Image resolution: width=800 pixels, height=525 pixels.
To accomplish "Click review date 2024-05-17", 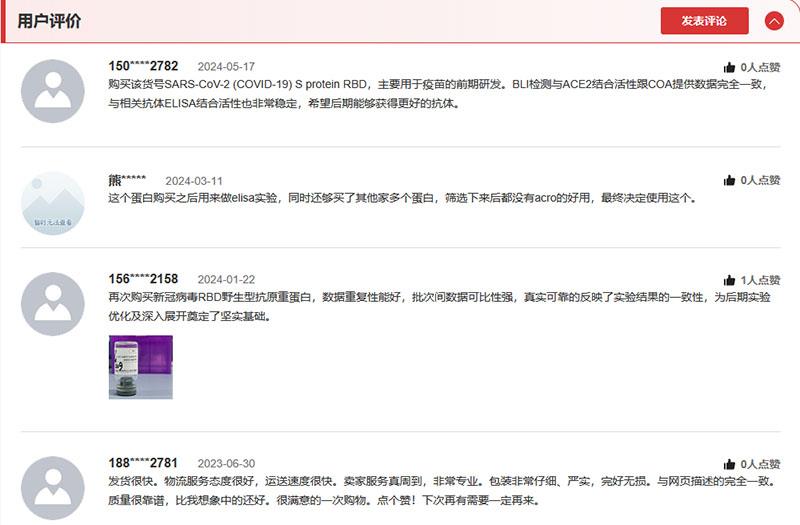I will 226,67.
